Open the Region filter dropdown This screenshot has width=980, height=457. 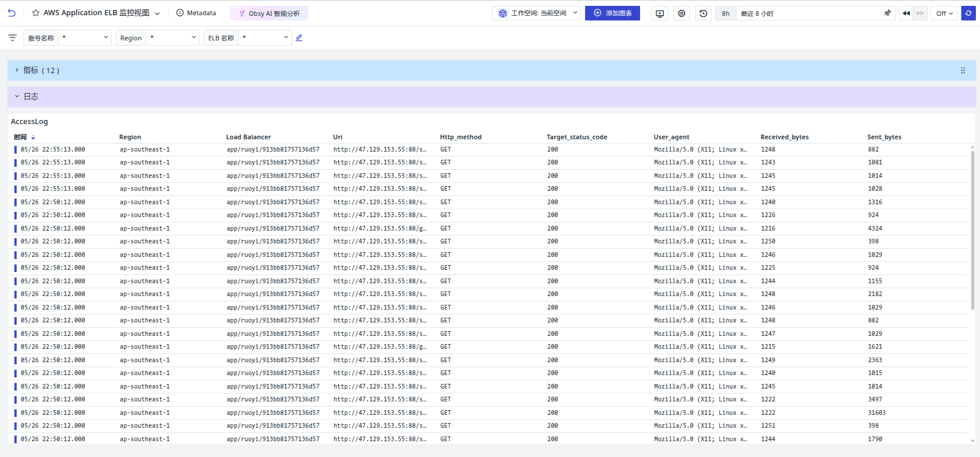pyautogui.click(x=173, y=38)
